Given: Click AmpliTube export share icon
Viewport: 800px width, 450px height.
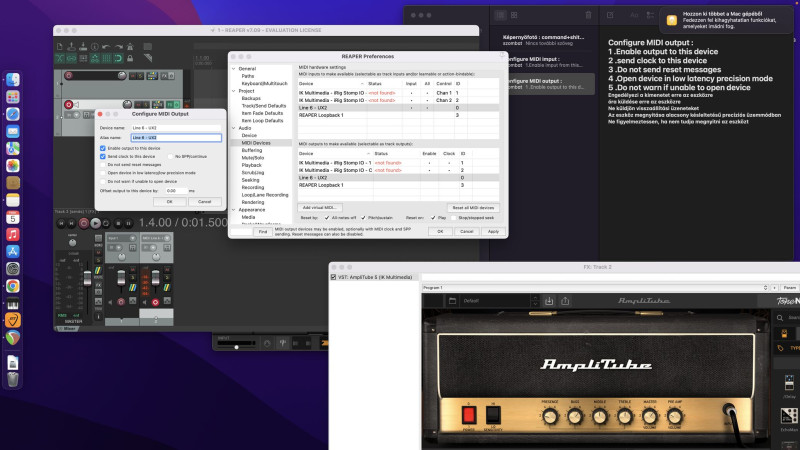Looking at the screenshot, I should click(x=565, y=301).
